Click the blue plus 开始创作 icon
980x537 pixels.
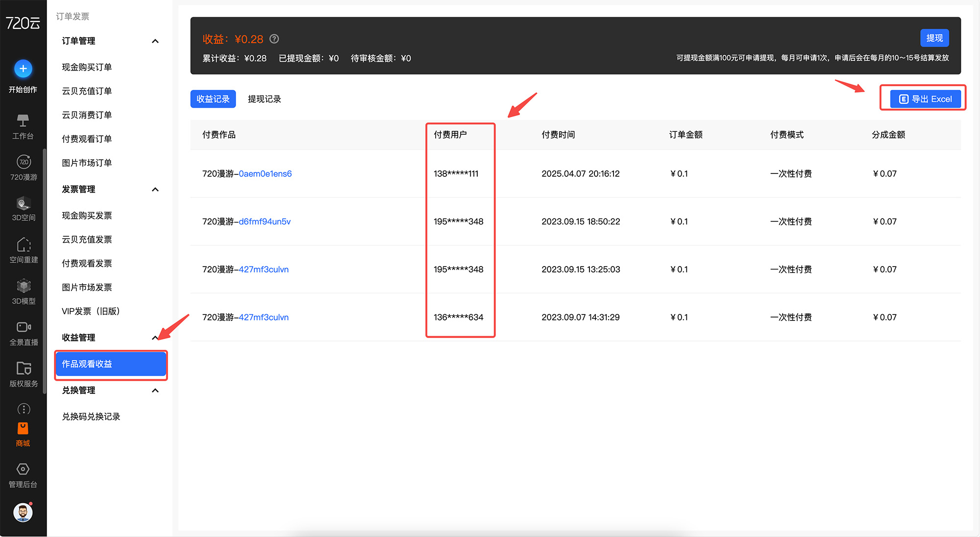click(23, 69)
